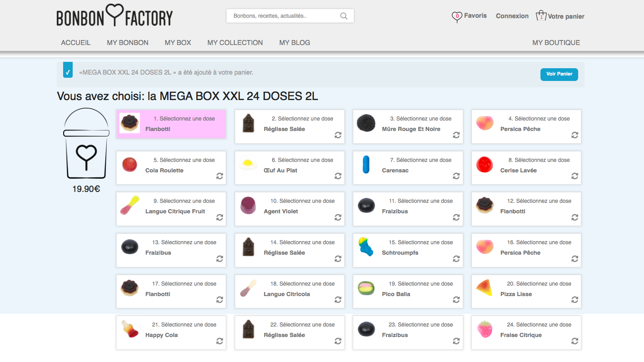Open the MY BONBON menu
Viewport: 644px width, 362px height.
pyautogui.click(x=128, y=43)
